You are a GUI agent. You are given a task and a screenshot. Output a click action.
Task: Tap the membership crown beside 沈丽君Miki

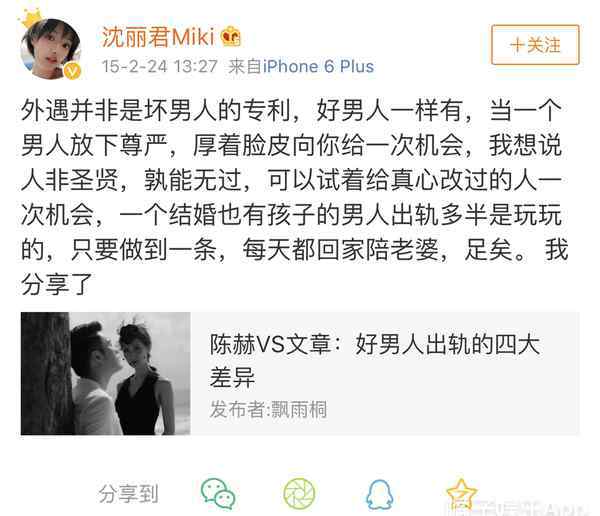coord(231,37)
